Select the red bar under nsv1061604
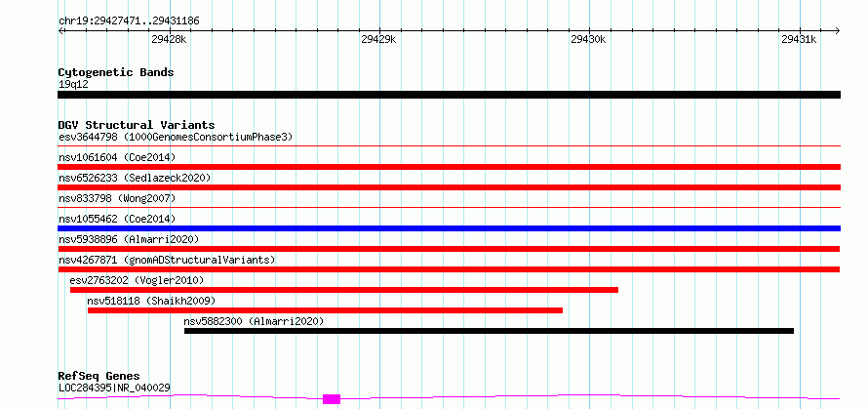Image resolution: width=868 pixels, height=409 pixels. point(449,167)
